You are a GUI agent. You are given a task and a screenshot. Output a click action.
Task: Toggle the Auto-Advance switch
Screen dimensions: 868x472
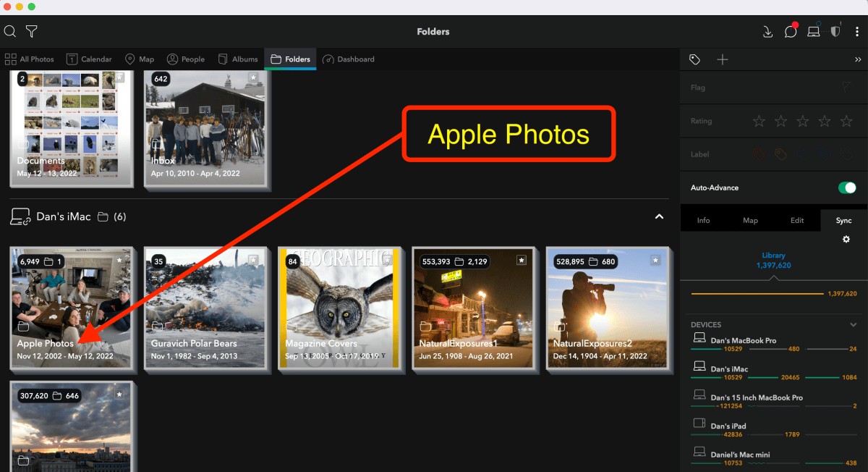847,187
